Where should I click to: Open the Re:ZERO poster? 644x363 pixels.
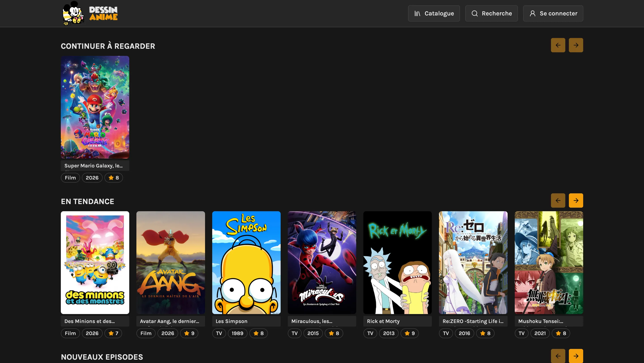(x=473, y=263)
